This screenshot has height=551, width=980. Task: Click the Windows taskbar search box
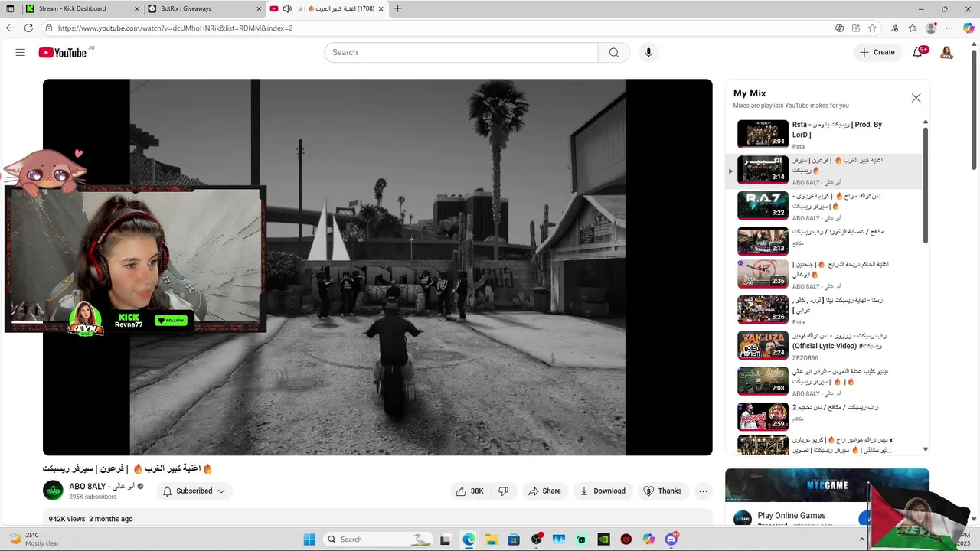tap(378, 540)
